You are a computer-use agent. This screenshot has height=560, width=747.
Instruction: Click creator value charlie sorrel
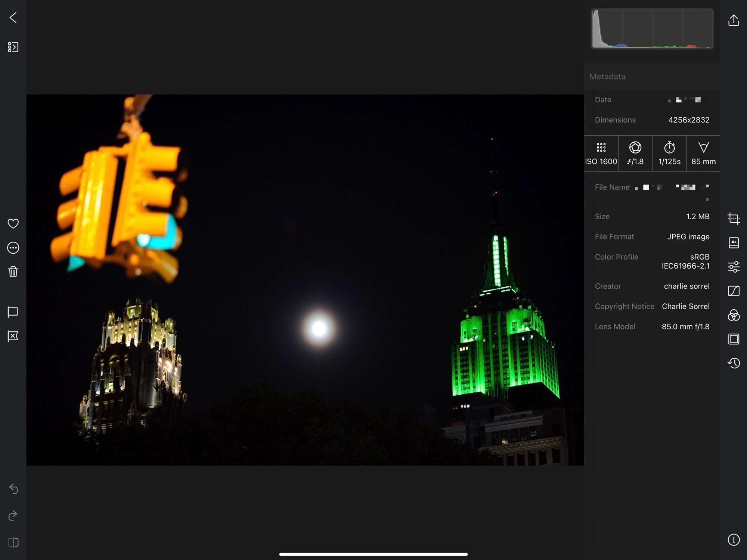686,286
